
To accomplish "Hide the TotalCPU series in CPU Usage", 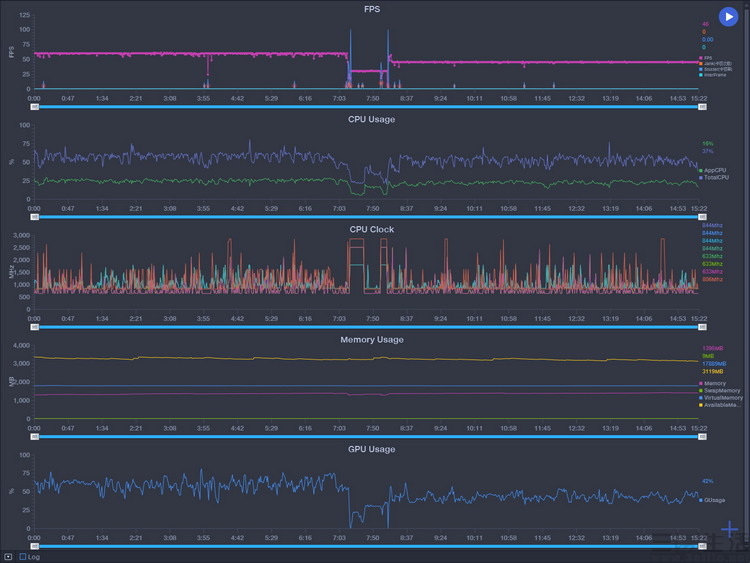I will pyautogui.click(x=714, y=177).
